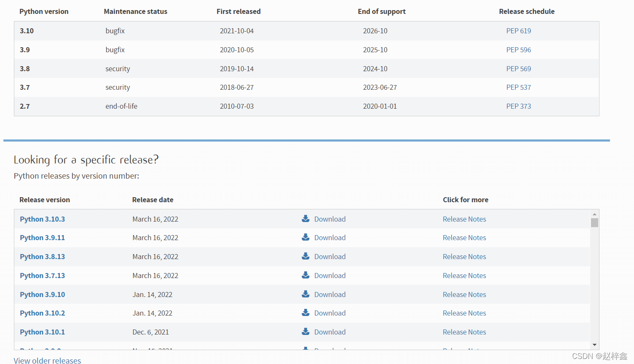Click End of support date 2023-06-27

(380, 87)
